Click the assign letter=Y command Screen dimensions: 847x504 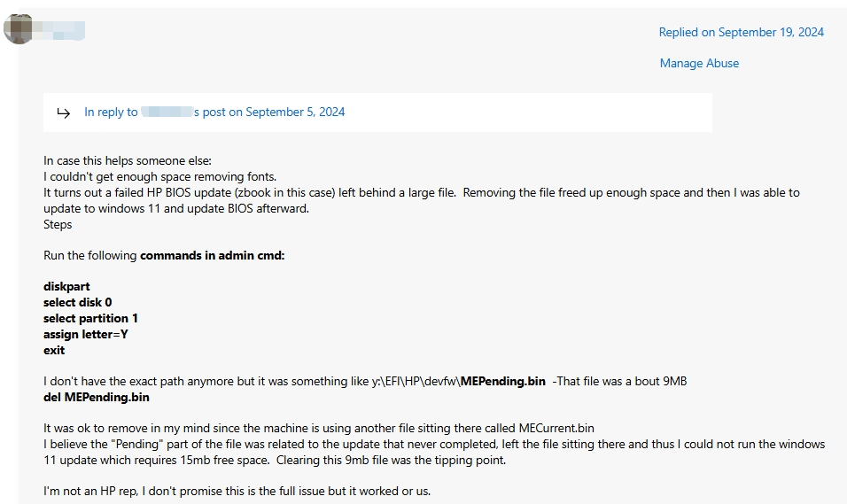pos(85,335)
